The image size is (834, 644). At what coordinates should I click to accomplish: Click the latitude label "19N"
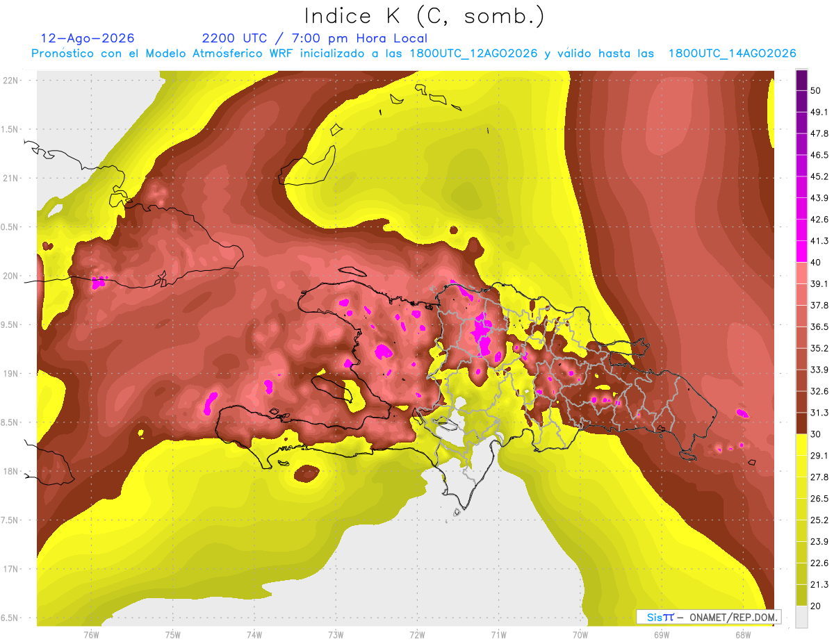coord(10,374)
